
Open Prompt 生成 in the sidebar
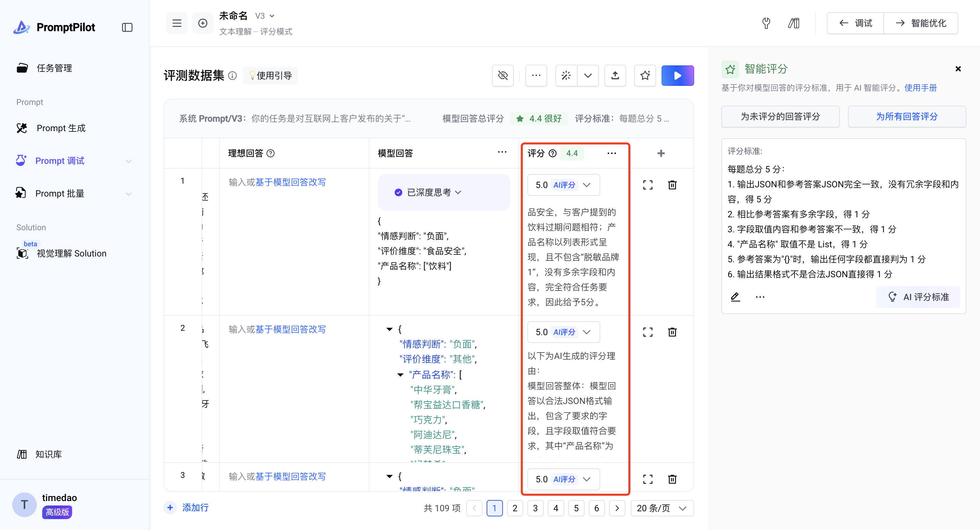[61, 128]
